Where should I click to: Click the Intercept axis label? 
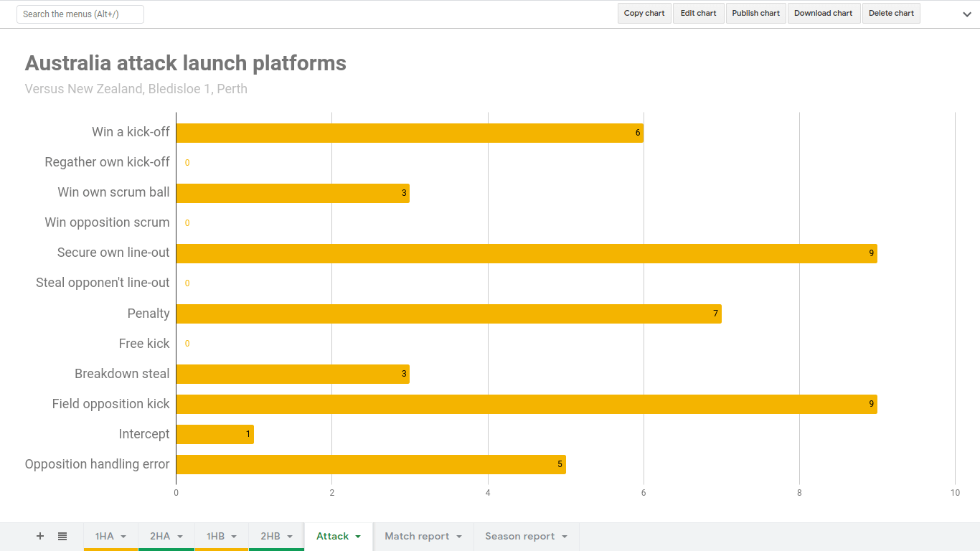pos(144,434)
